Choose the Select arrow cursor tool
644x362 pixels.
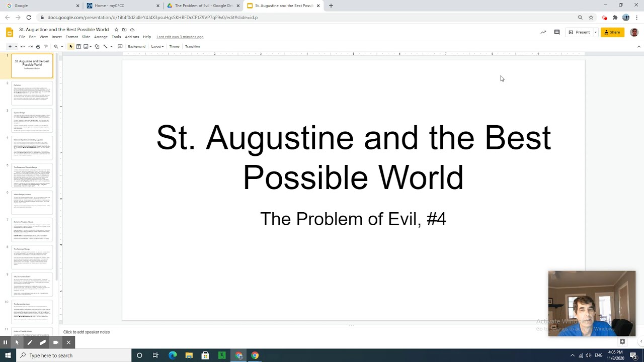(71, 46)
